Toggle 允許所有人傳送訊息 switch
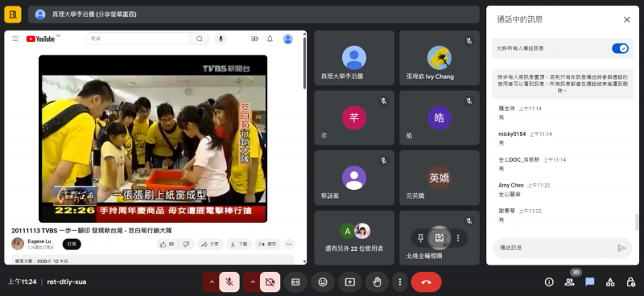The height and width of the screenshot is (296, 644). click(x=620, y=48)
